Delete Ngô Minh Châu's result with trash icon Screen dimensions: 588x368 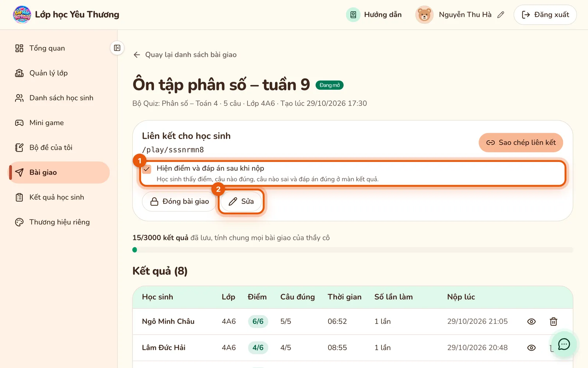point(553,321)
